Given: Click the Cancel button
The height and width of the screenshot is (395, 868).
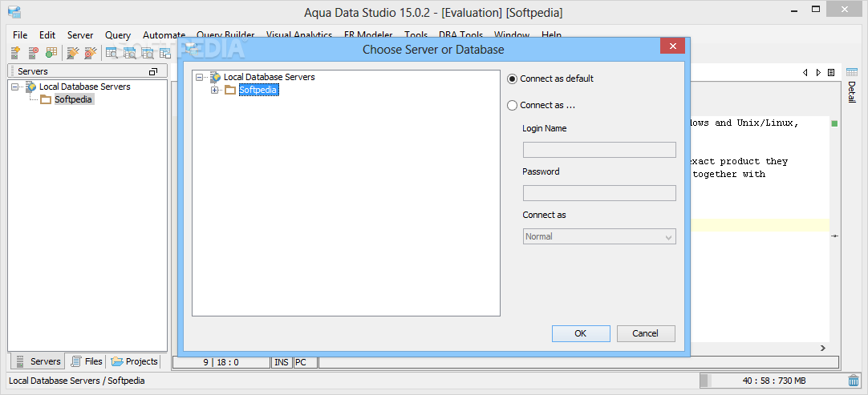Looking at the screenshot, I should click(646, 333).
